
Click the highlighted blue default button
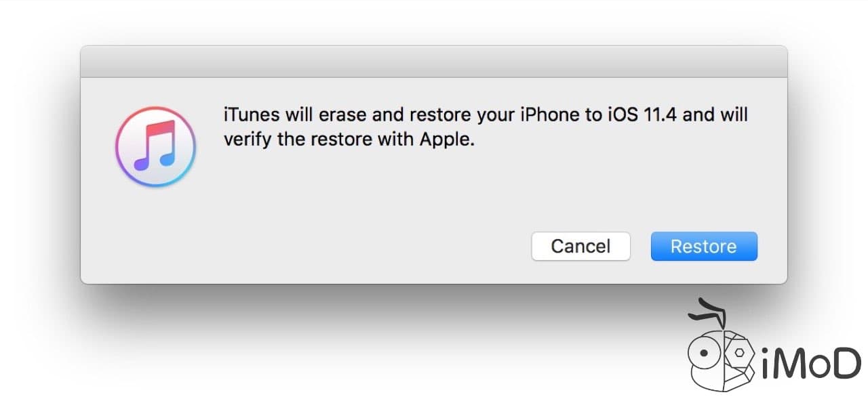pyautogui.click(x=703, y=246)
